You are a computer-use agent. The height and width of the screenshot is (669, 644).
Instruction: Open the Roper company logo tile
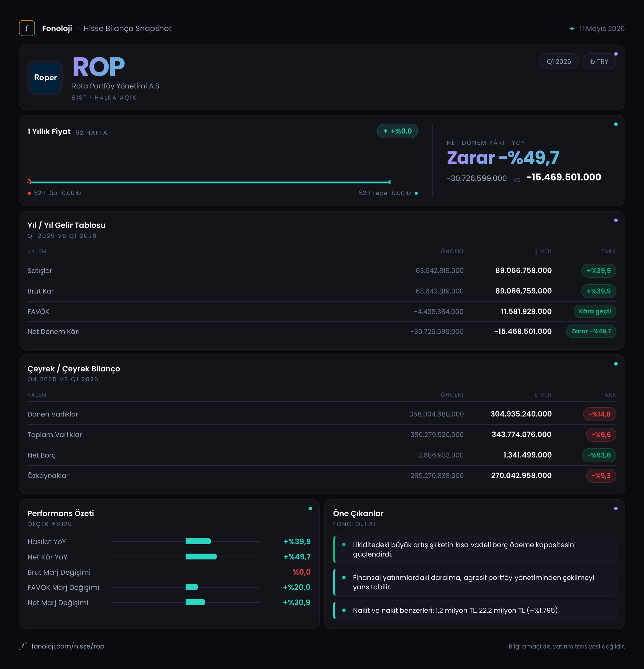[45, 78]
